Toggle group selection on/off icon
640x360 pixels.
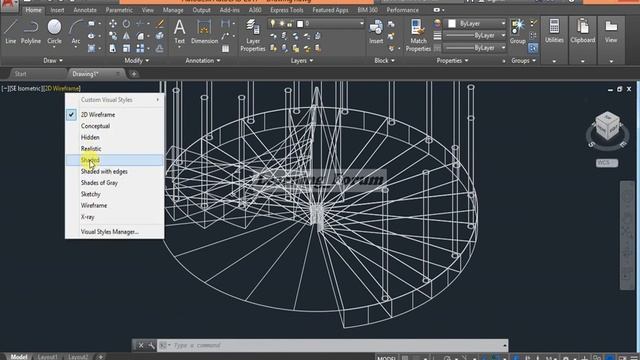tap(533, 48)
